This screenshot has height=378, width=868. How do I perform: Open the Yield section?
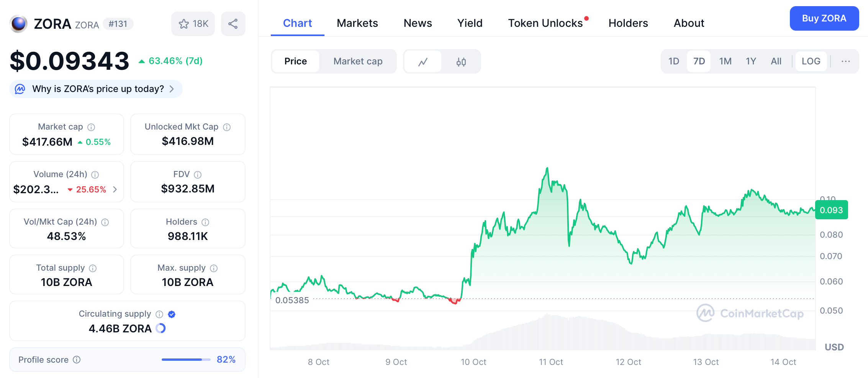470,23
